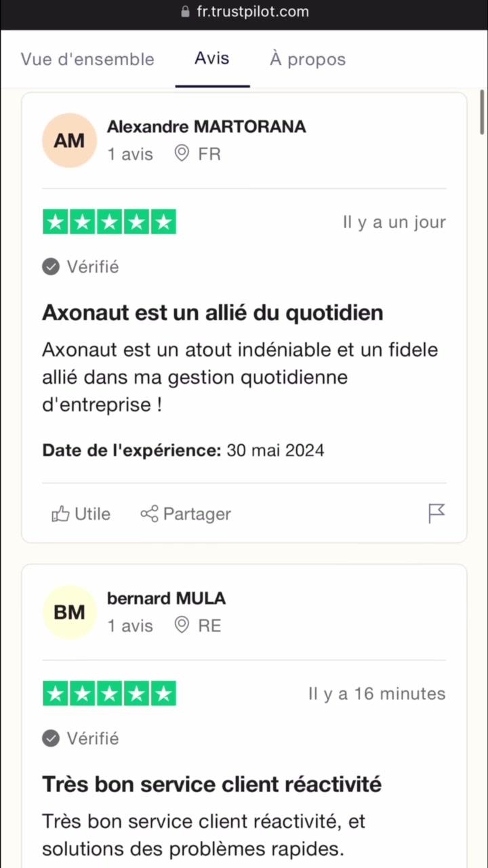The image size is (488, 868).
Task: Click the Vérifié checkmark on bernard's review
Action: (x=51, y=738)
